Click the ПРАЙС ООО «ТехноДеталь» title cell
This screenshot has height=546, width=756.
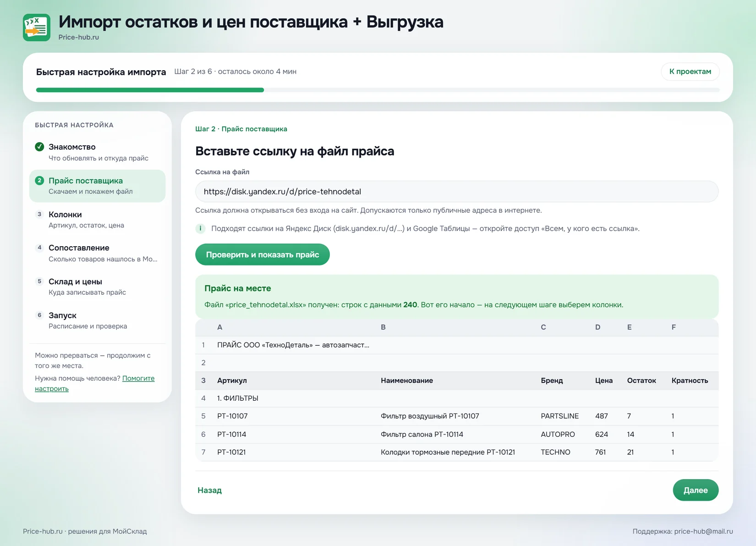(293, 345)
